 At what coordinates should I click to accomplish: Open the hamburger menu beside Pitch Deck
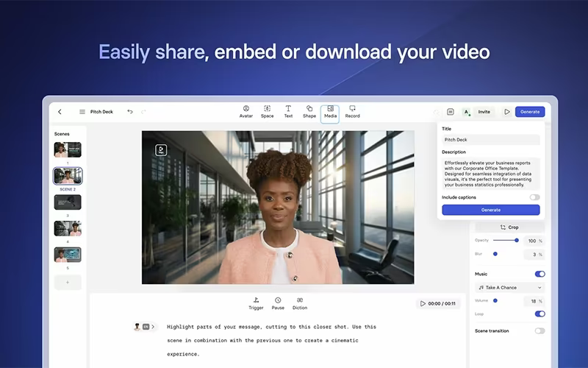82,112
